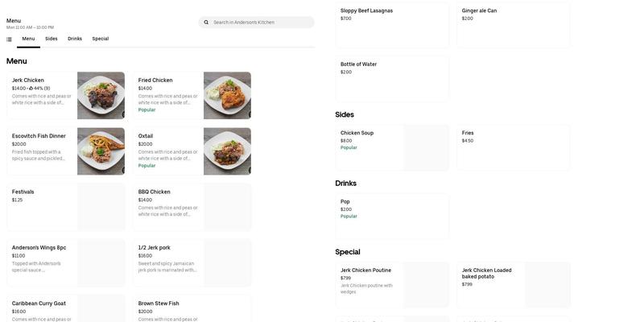Screen dimensions: 644x322
Task: Switch to the Sides tab
Action: pyautogui.click(x=52, y=39)
